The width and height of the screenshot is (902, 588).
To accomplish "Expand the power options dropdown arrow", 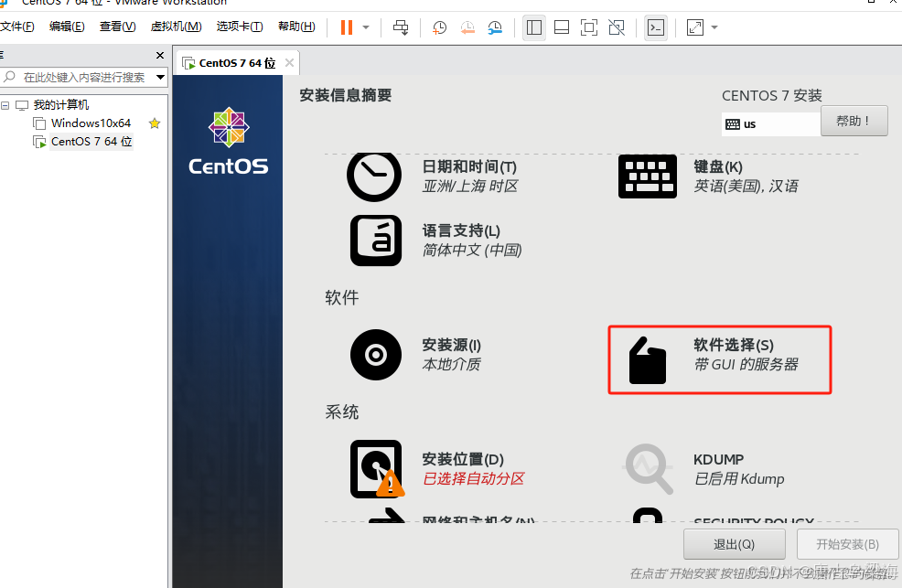I will coord(366,27).
